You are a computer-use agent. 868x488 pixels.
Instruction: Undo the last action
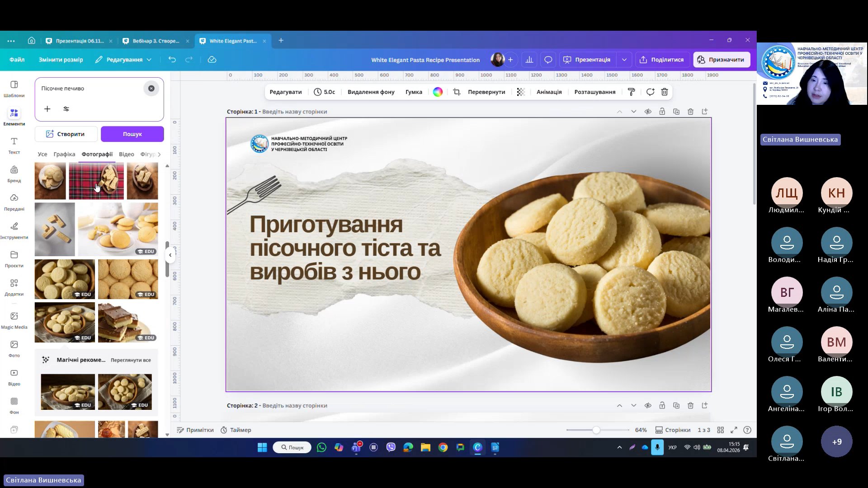172,60
